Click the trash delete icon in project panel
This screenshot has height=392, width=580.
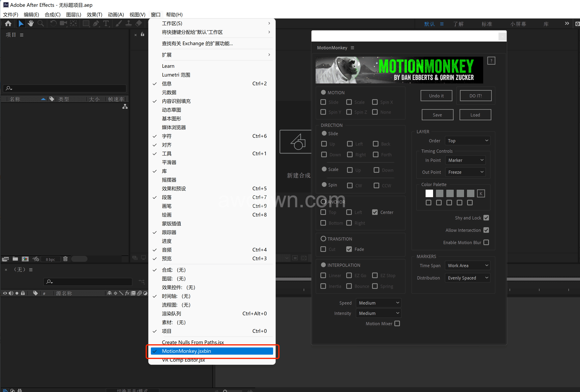point(65,259)
